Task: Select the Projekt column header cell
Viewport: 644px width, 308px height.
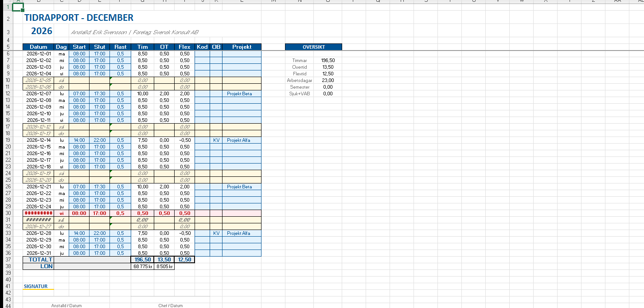Action: (242, 47)
